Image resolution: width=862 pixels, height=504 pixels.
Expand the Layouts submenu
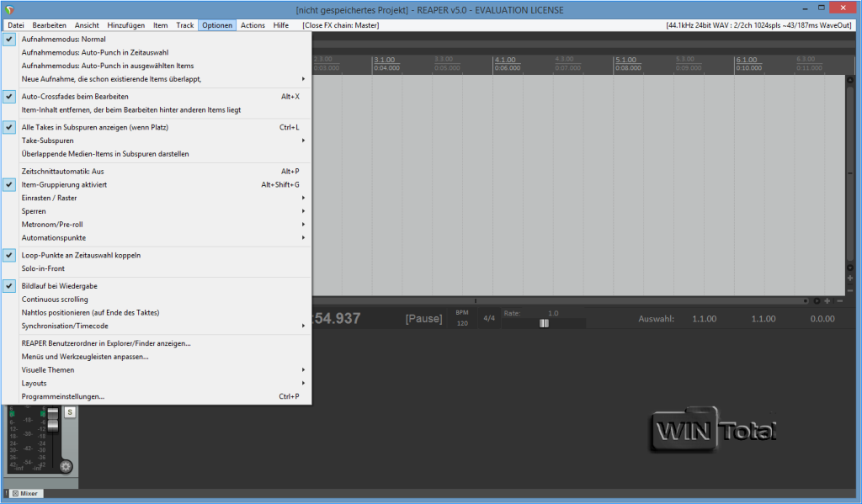(x=157, y=383)
